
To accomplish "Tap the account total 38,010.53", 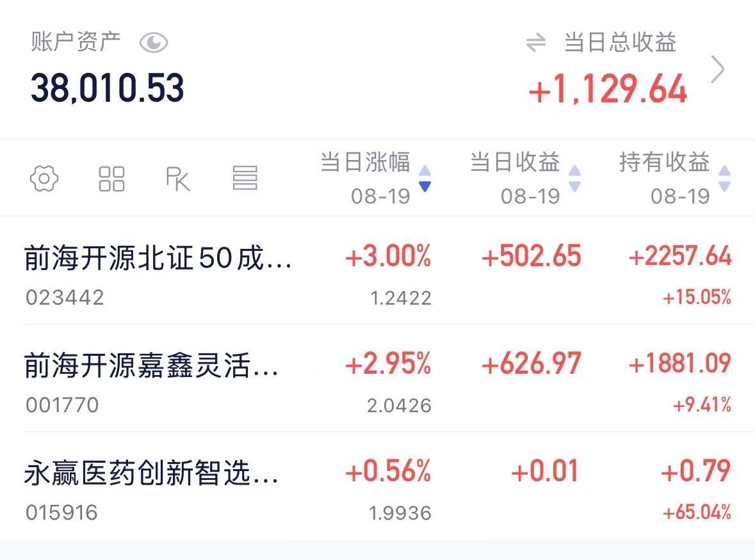I will coord(108,88).
